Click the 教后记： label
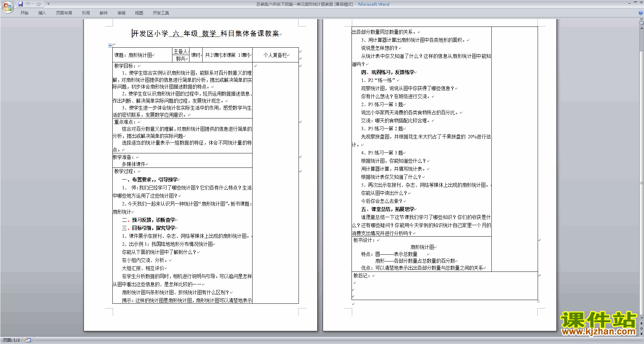The width and height of the screenshot is (644, 344). [362, 276]
